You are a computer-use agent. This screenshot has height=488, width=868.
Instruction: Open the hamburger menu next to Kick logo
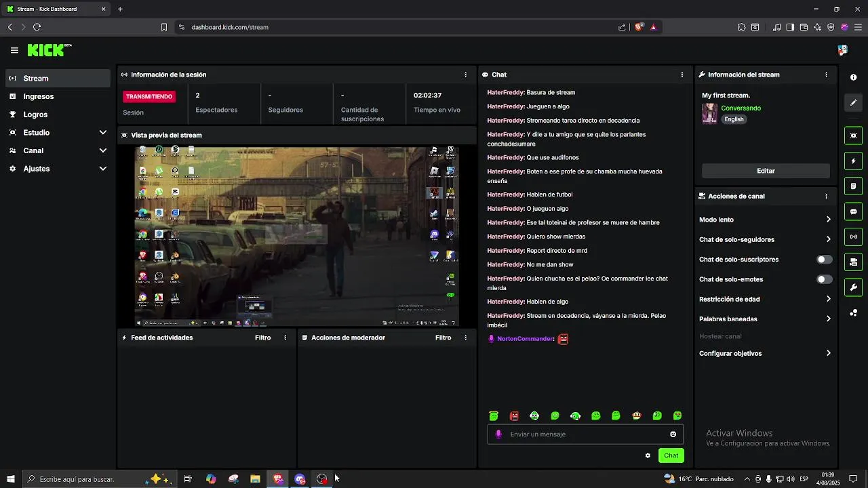coord(14,50)
